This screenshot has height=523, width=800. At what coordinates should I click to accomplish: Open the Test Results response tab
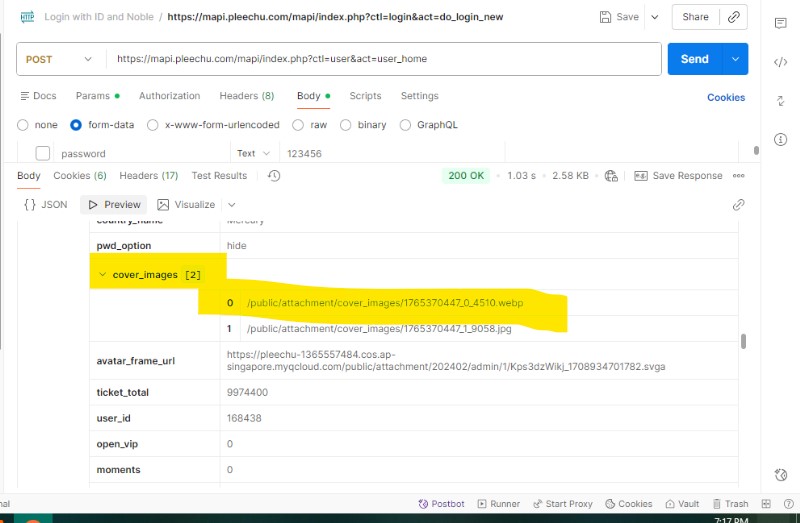(x=218, y=176)
